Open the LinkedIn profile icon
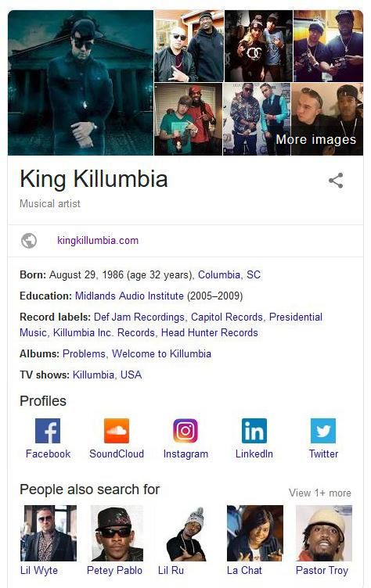This screenshot has width=371, height=588. (x=254, y=431)
